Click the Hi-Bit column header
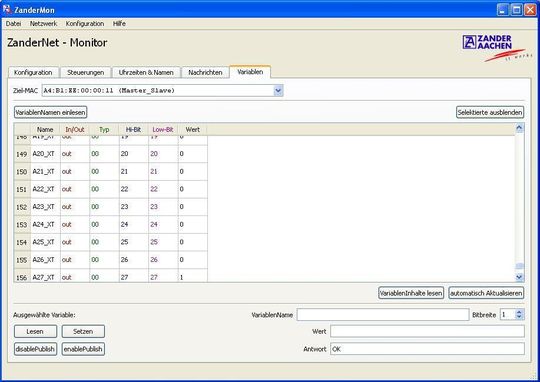This screenshot has height=382, width=540. click(x=134, y=130)
